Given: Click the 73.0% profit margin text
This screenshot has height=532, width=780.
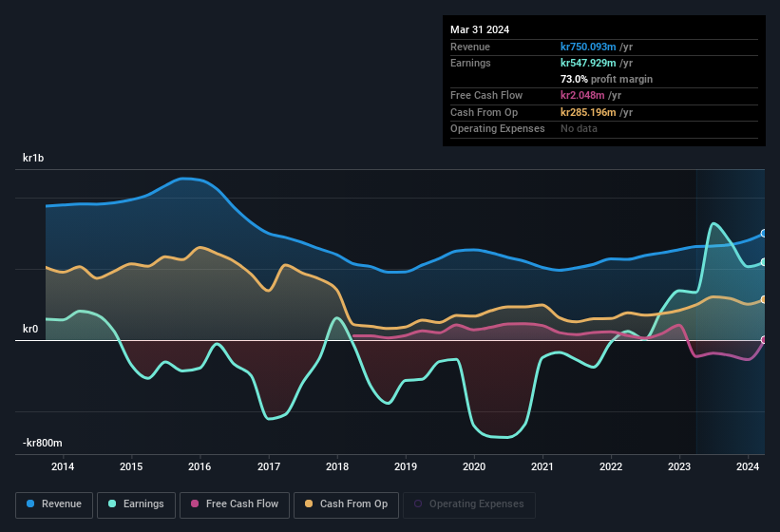Looking at the screenshot, I should click(606, 79).
